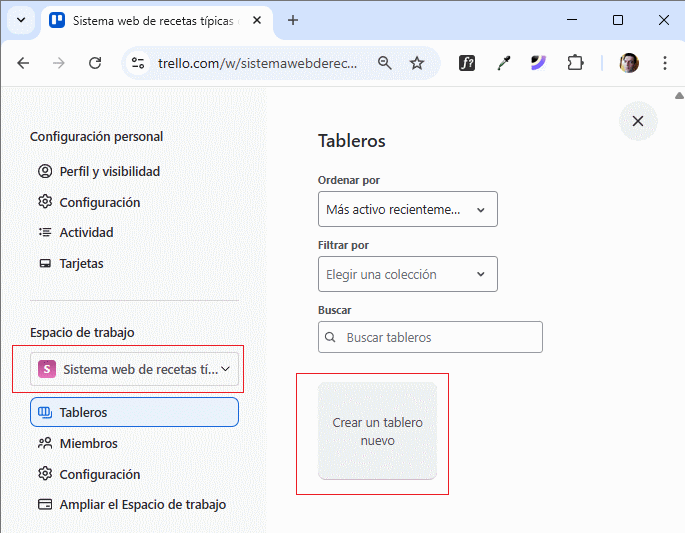Click the browser reload page icon
Screen dimensions: 685x533
[x=95, y=63]
